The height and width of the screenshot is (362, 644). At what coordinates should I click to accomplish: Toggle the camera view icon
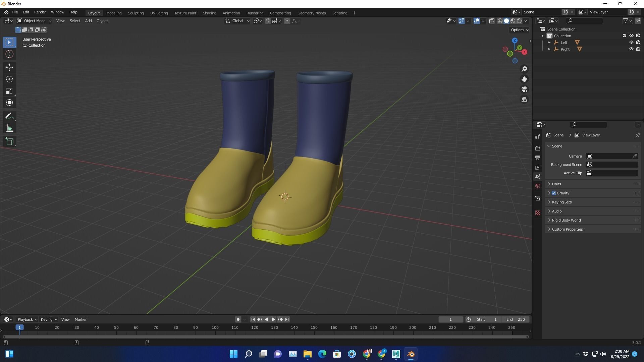(x=524, y=89)
